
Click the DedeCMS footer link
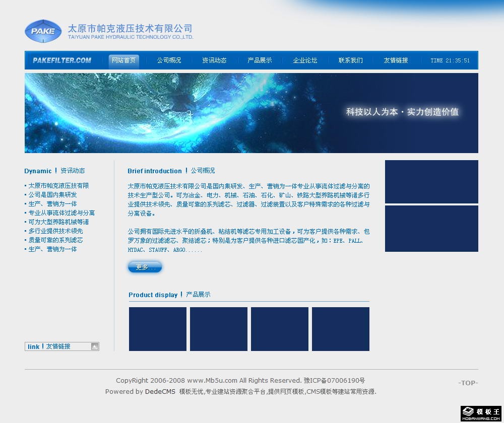pos(160,391)
